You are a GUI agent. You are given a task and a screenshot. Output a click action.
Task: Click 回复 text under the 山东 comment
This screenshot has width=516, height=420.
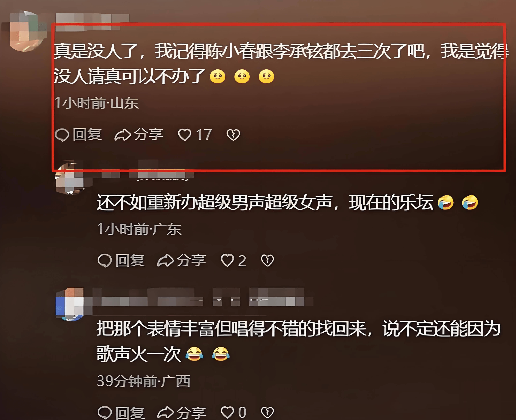point(87,135)
